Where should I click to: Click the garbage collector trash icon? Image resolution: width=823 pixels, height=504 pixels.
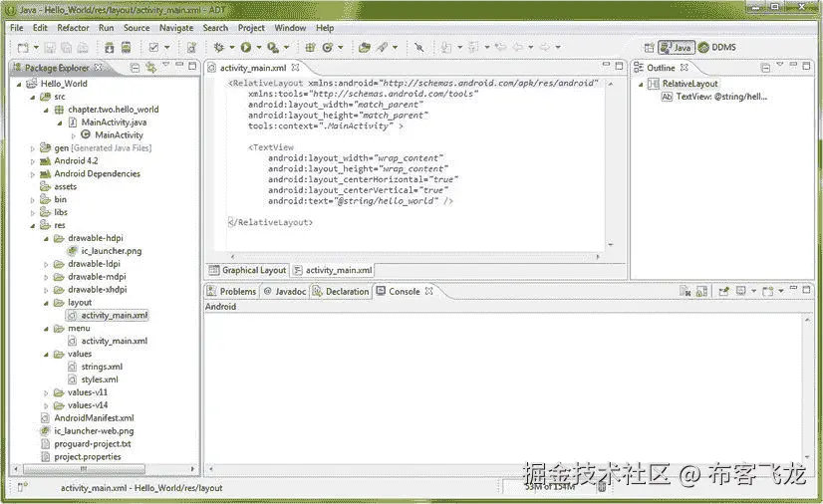coord(602,487)
